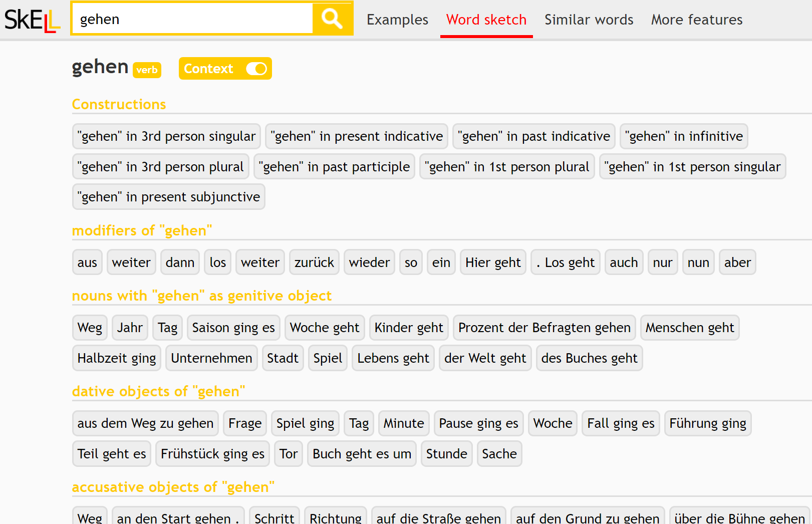Click the magnifying glass search icon
This screenshot has width=812, height=524.
332,19
